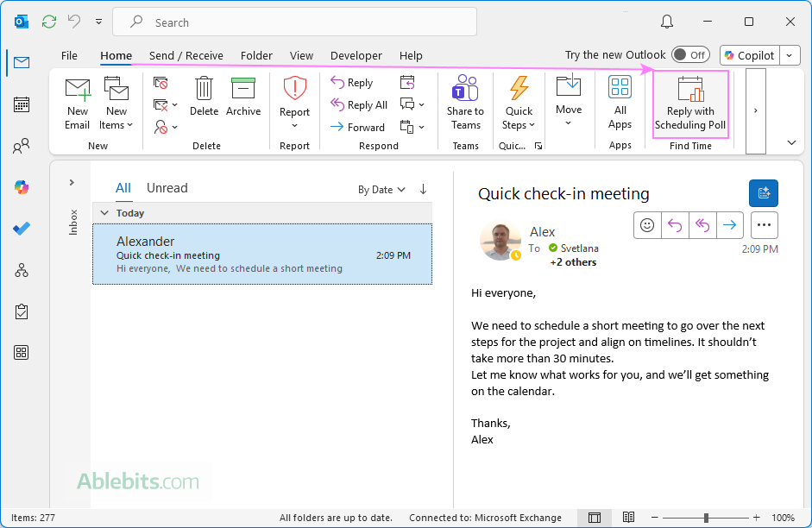The image size is (812, 528).
Task: Launch Copilot from the left sidebar
Action: 21,186
